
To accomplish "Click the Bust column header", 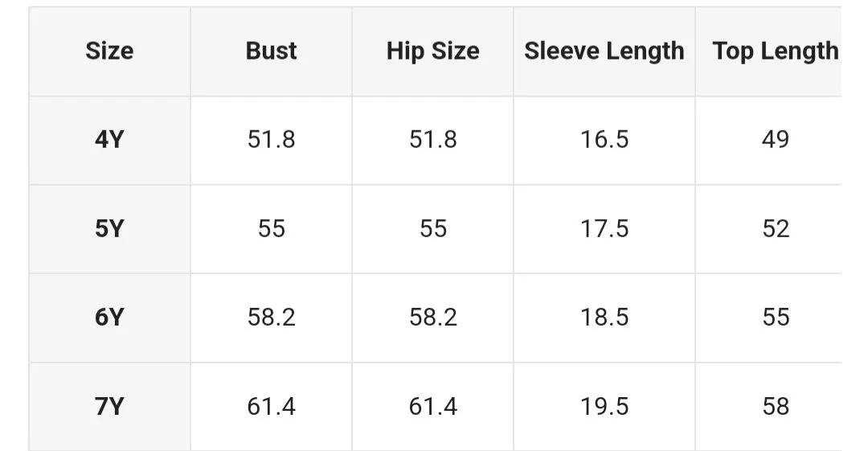I will [272, 51].
